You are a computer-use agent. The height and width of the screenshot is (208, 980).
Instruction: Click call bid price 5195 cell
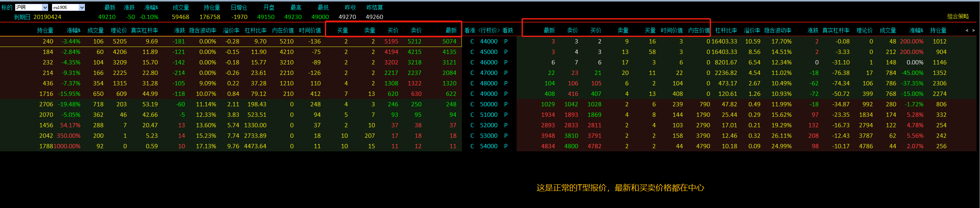pyautogui.click(x=391, y=42)
